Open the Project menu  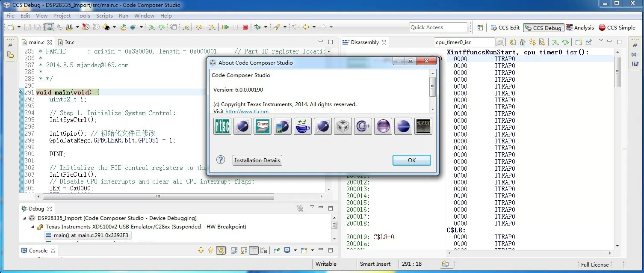[62, 16]
